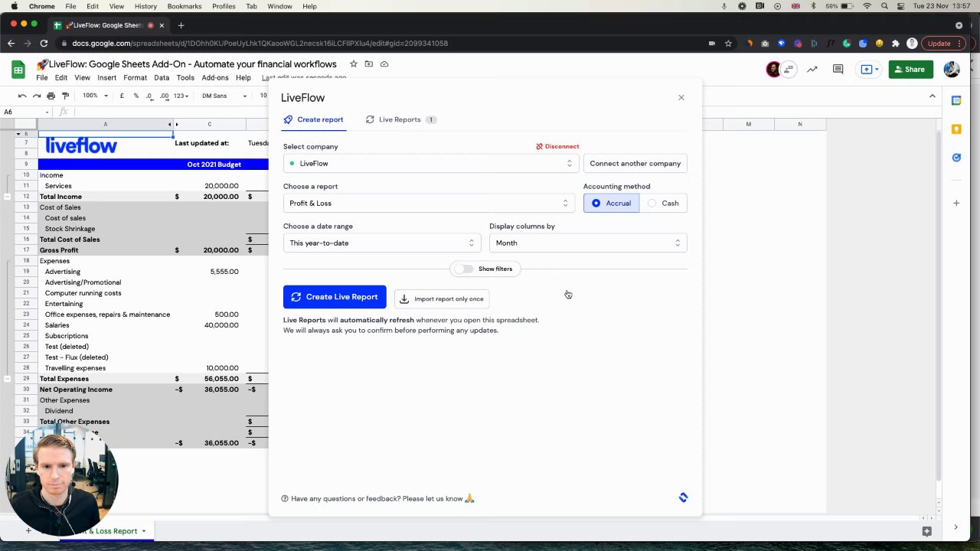The width and height of the screenshot is (980, 551).
Task: Collapse the toolbar with the up chevron
Action: (x=932, y=96)
